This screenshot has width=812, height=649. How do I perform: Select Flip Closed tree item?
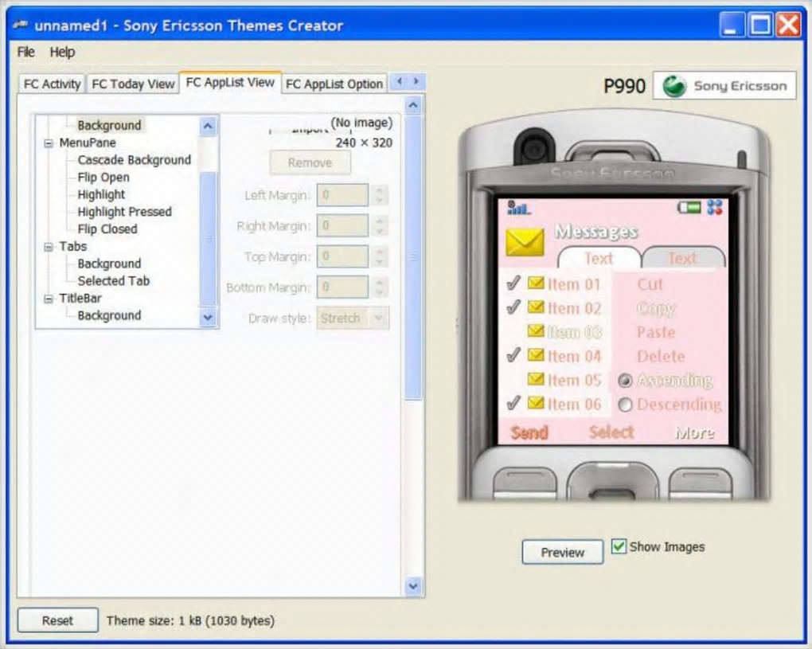(107, 229)
